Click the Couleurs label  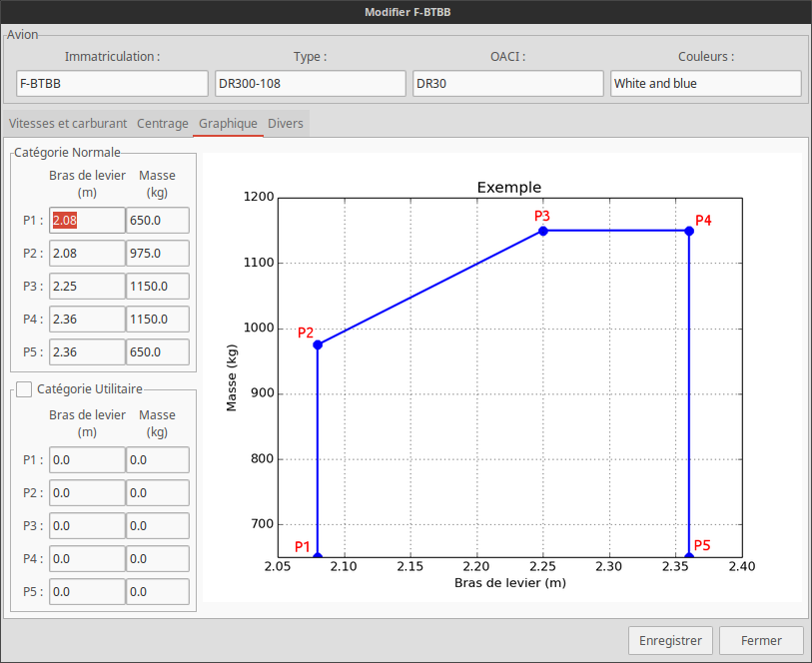coord(706,56)
